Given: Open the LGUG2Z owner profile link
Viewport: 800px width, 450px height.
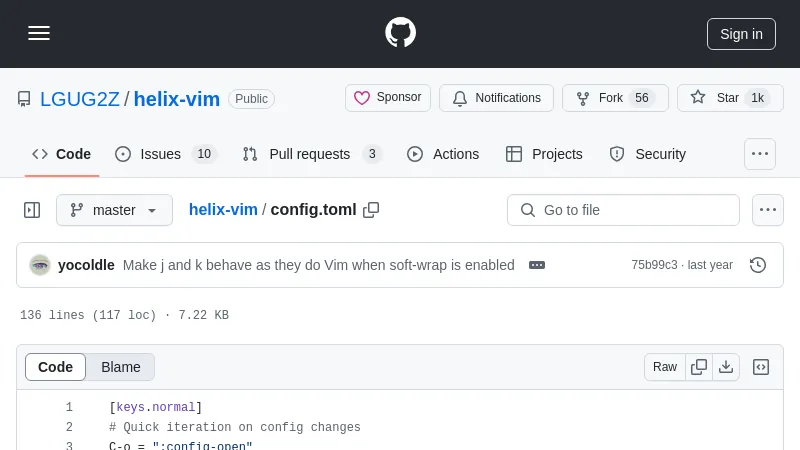Looking at the screenshot, I should tap(79, 99).
